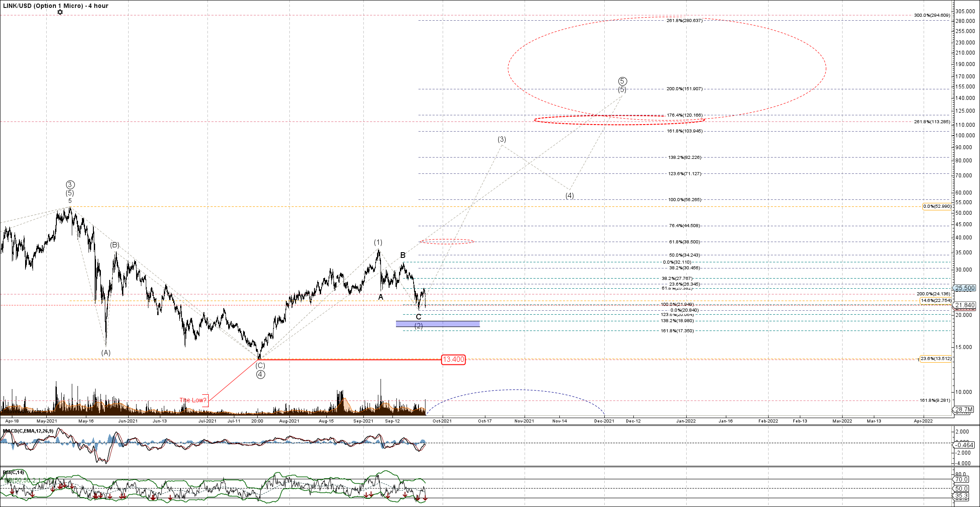Click the 25.500 price axis tag
The image size is (980, 507).
coord(965,288)
